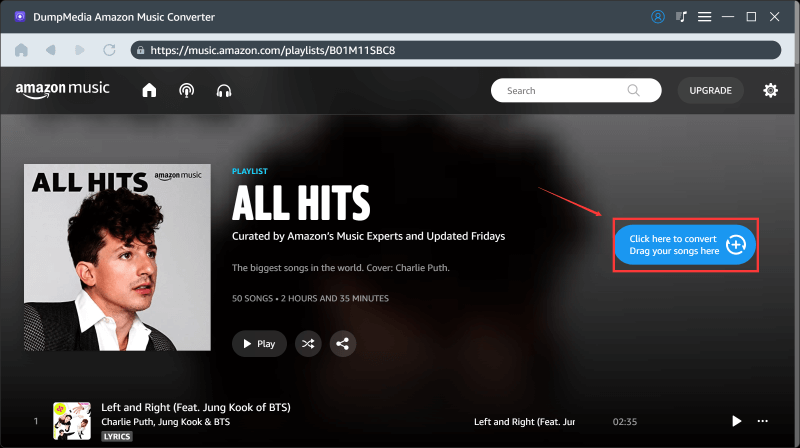Open the Podcasts tab icon

point(187,90)
